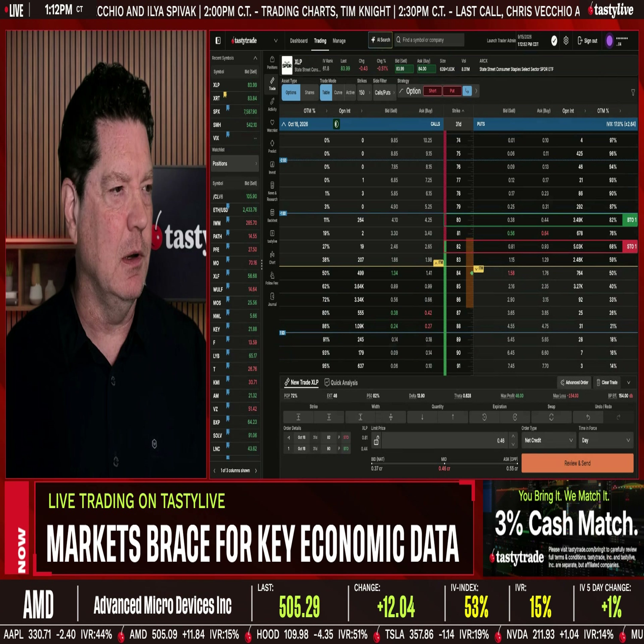Click the limit price lock icon
The height and width of the screenshot is (644, 644).
376,440
